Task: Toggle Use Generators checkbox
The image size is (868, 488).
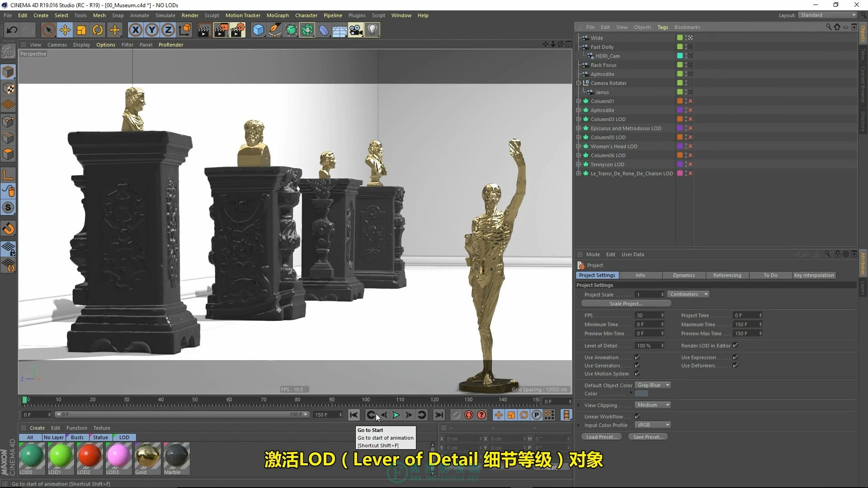Action: click(x=637, y=365)
